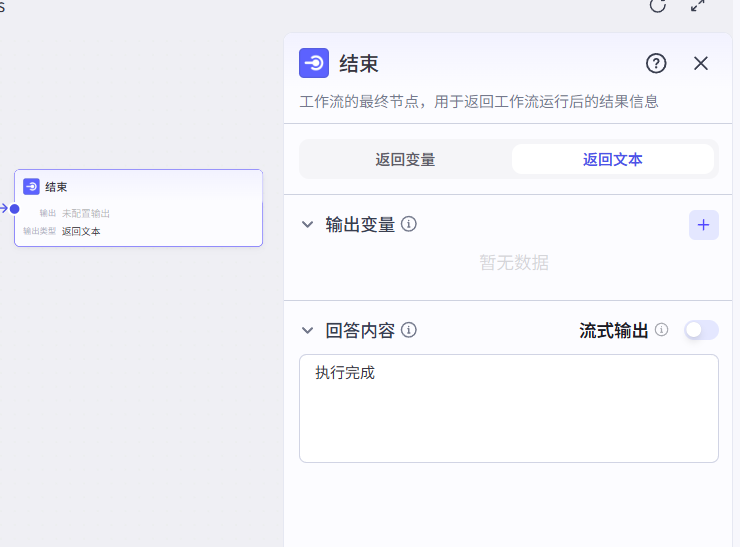The image size is (740, 547).
Task: Switch to the 返回变量 tab
Action: [x=405, y=159]
